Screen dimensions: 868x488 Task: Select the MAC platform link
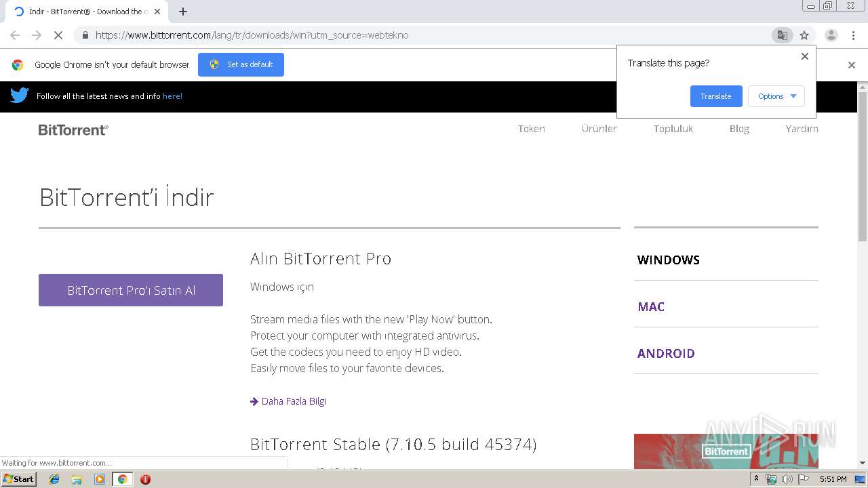click(651, 306)
